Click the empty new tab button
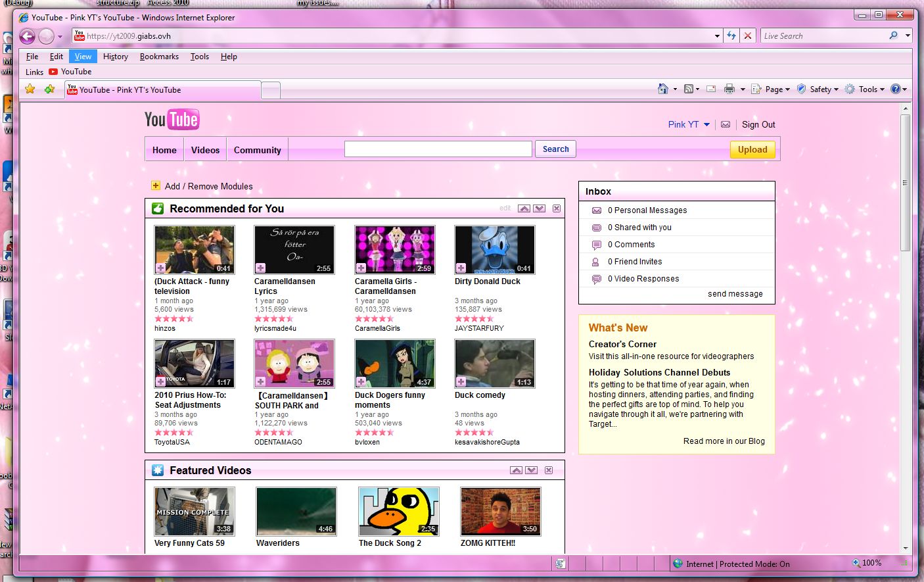The image size is (924, 582). coord(271,89)
